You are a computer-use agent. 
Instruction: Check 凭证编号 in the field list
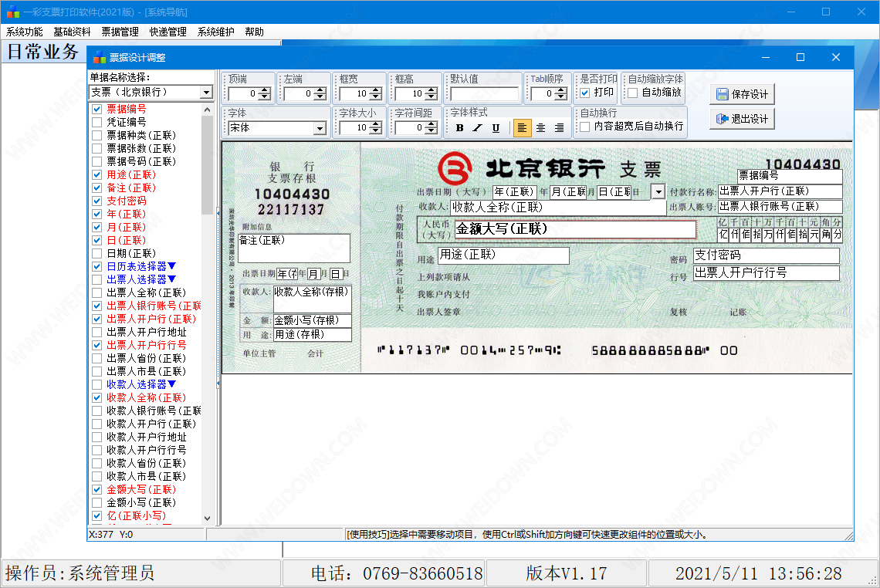[97, 123]
